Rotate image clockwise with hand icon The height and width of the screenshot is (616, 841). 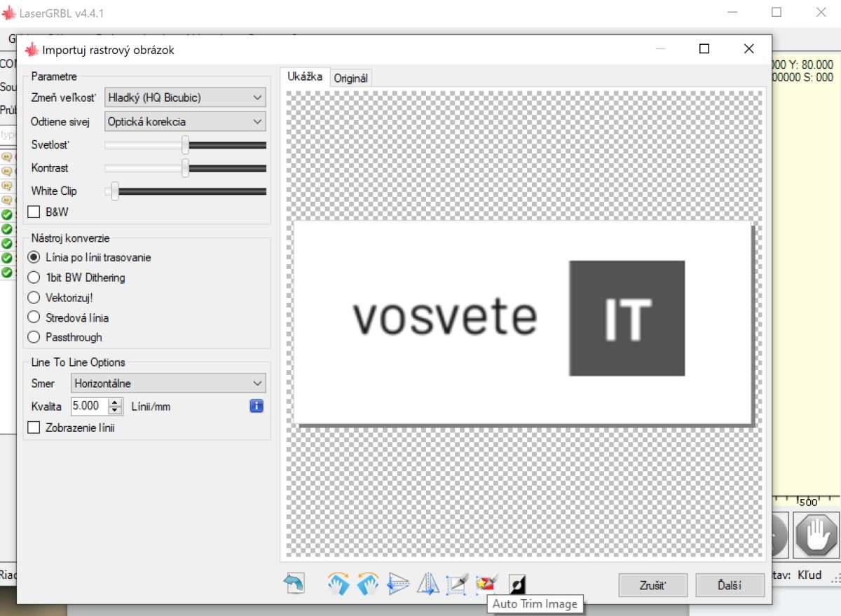click(x=339, y=584)
